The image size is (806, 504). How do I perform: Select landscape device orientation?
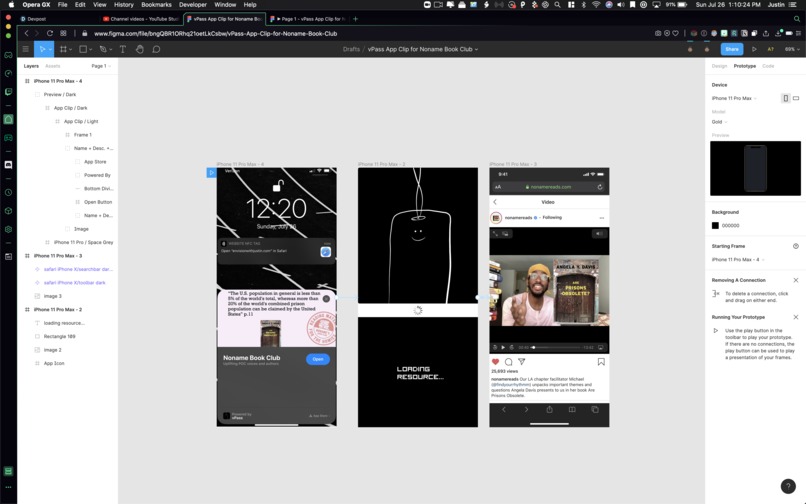click(796, 98)
